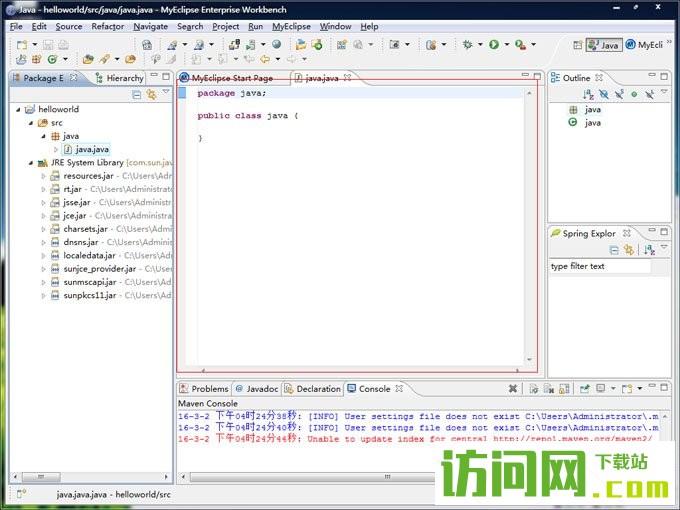
Task: Click the New wizard toolbar icon
Action: click(22, 45)
